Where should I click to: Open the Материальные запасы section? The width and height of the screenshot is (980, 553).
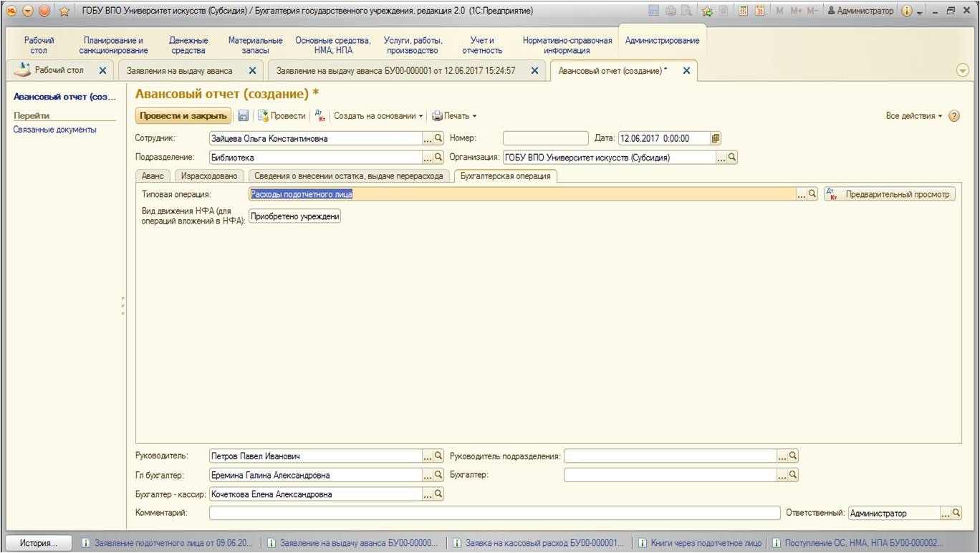click(255, 45)
